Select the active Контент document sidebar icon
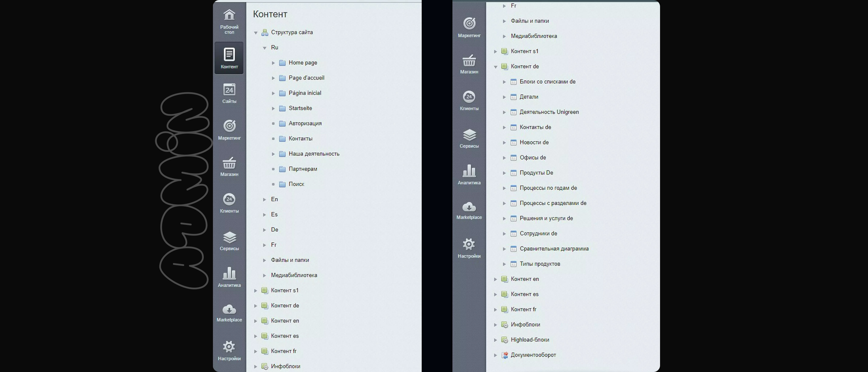Viewport: 868px width, 372px height. pyautogui.click(x=229, y=55)
